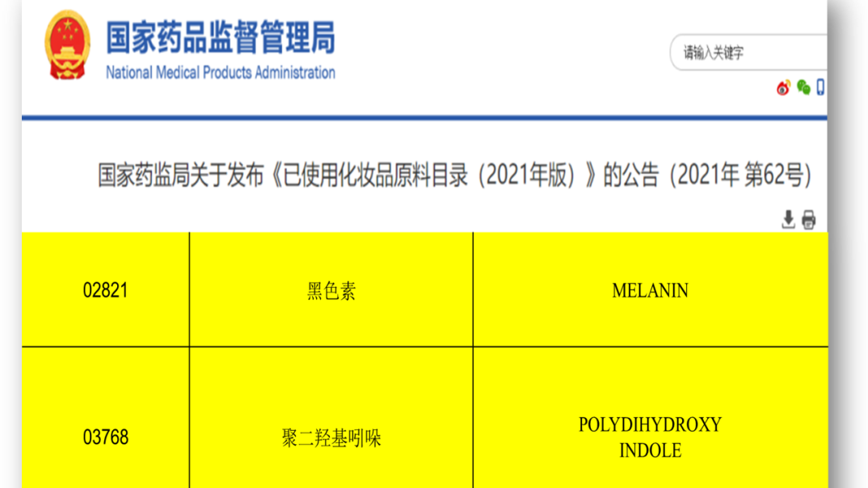Go to 国家药品监督管理局 homepage title
Image resolution: width=868 pixels, height=488 pixels.
221,38
